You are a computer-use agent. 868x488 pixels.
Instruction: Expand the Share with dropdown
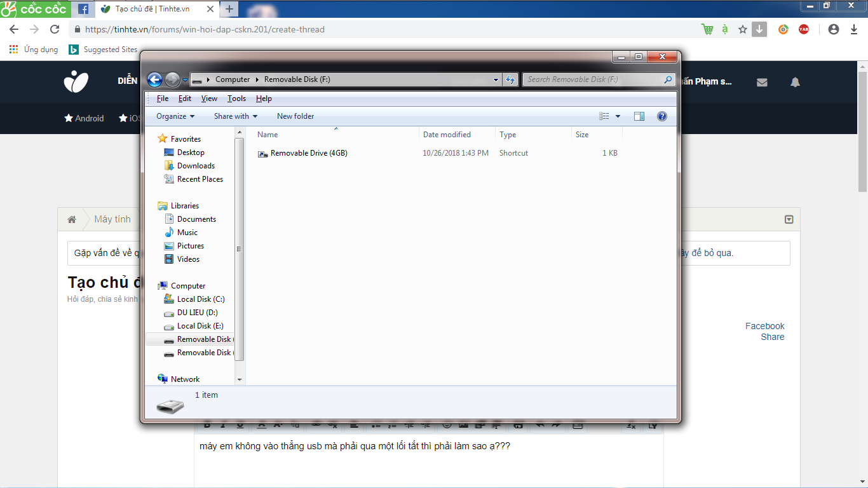(x=236, y=116)
